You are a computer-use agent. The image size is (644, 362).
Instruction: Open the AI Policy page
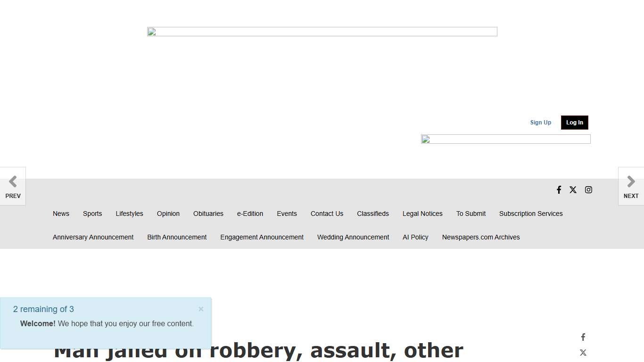[x=415, y=237]
